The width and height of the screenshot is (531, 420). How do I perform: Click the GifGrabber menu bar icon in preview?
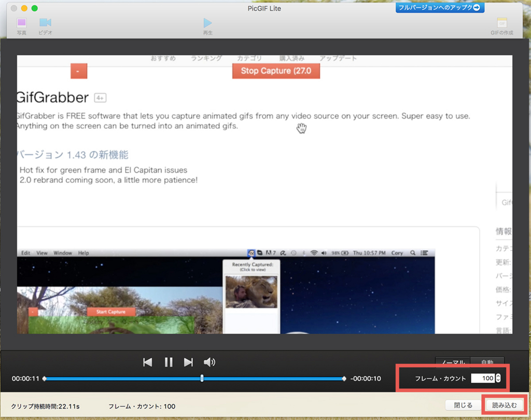click(251, 253)
